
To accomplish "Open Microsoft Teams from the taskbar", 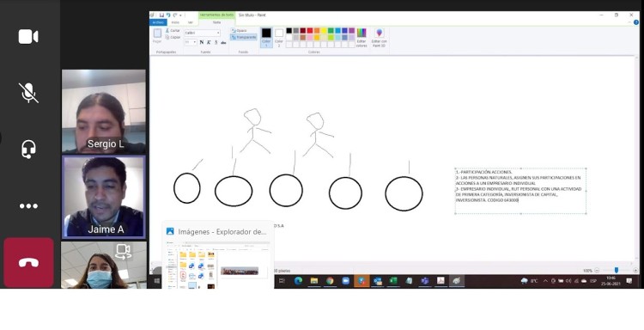I will (425, 281).
